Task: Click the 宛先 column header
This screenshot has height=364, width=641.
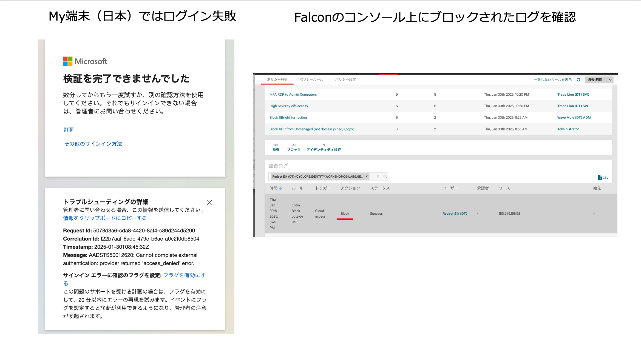Action: [x=597, y=188]
